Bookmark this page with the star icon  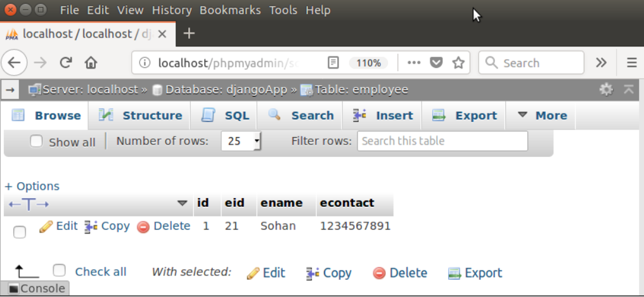458,63
